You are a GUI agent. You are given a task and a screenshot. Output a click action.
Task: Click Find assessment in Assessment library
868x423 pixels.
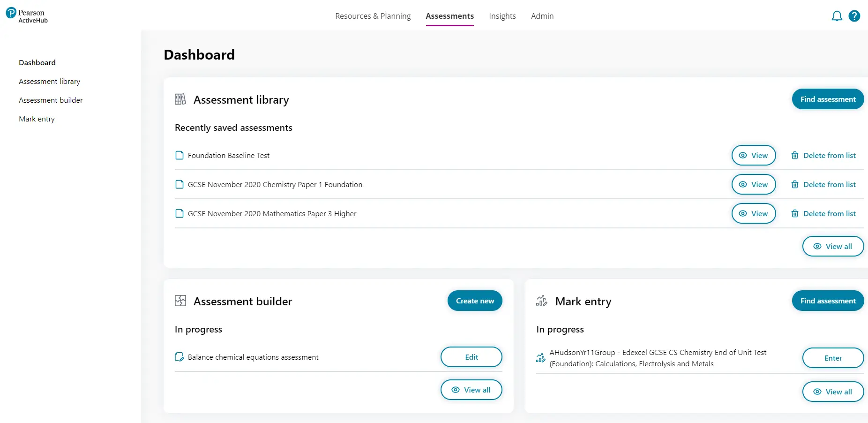pos(827,99)
